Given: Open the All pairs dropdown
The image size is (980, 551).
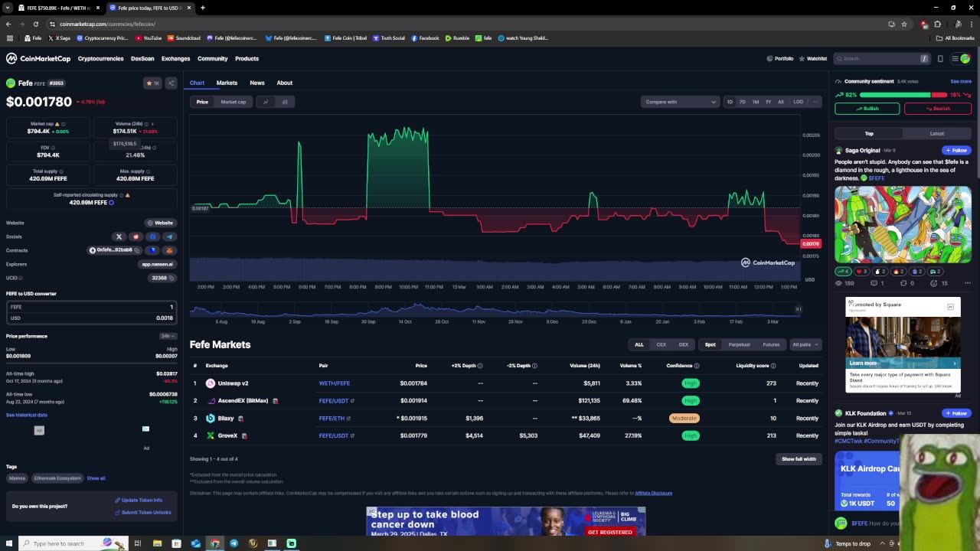Looking at the screenshot, I should 805,344.
